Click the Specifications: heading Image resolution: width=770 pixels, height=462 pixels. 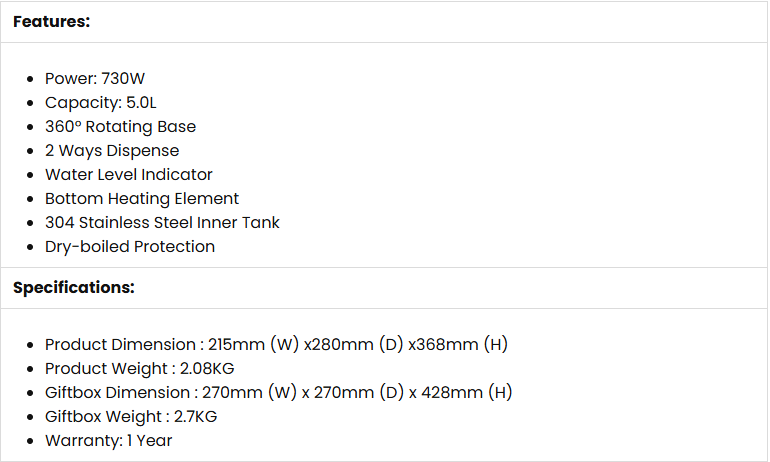coord(73,287)
